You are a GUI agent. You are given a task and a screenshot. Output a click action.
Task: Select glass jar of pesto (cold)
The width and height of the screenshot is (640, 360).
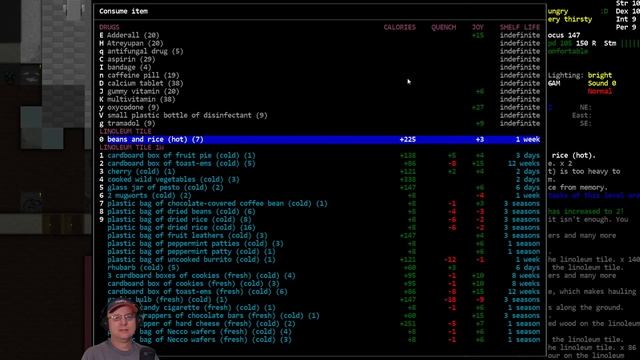click(165, 187)
